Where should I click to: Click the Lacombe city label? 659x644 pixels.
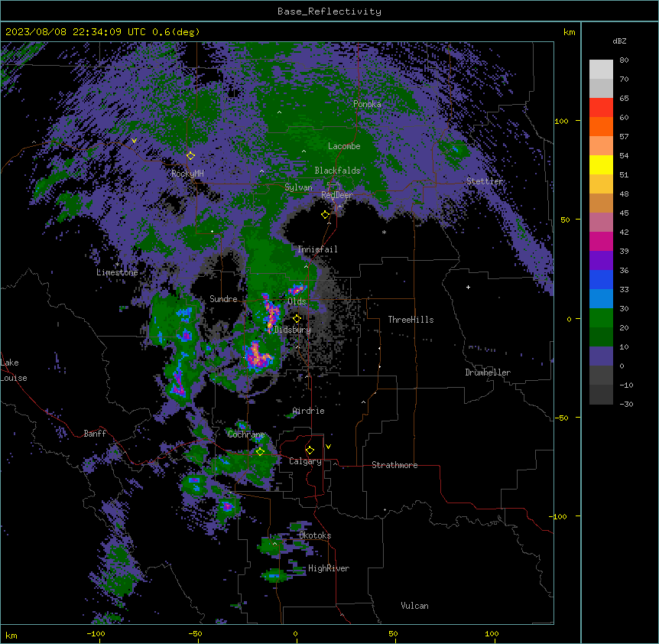(x=344, y=146)
